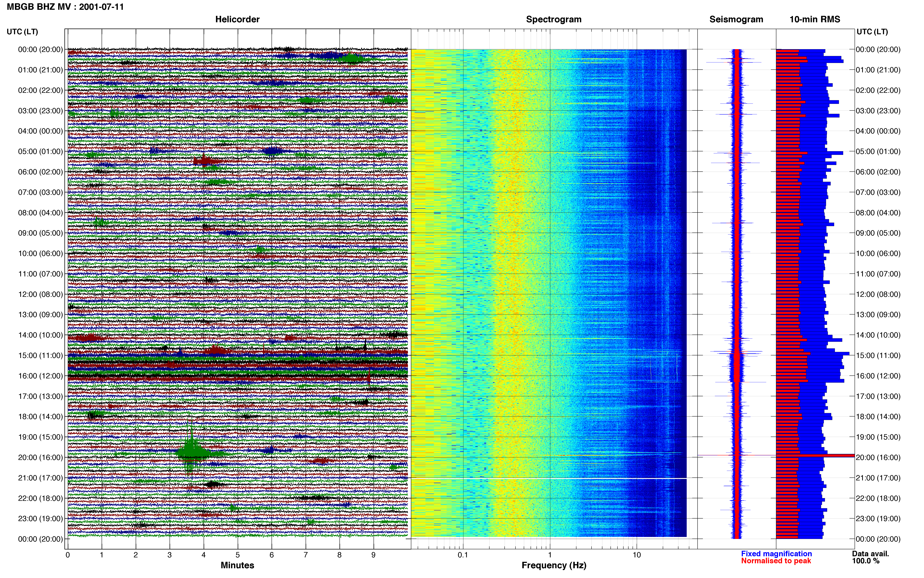The width and height of the screenshot is (924, 578).
Task: Click the dense black tremor band at 15:10
Action: 237,362
